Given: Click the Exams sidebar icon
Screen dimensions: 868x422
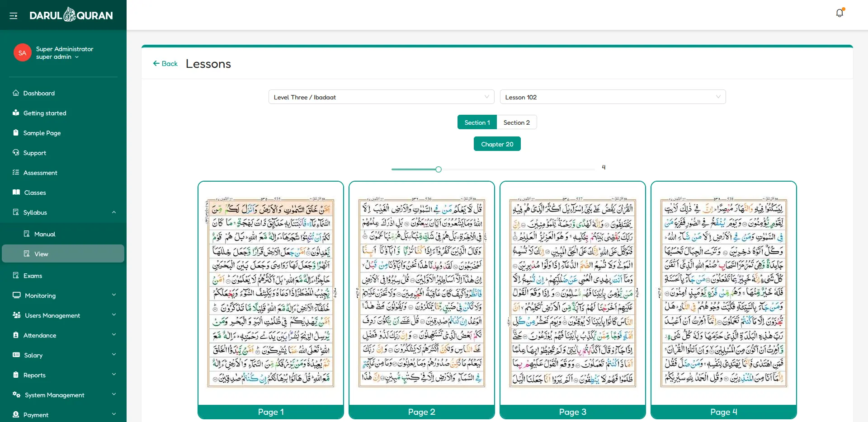Looking at the screenshot, I should click(x=16, y=275).
